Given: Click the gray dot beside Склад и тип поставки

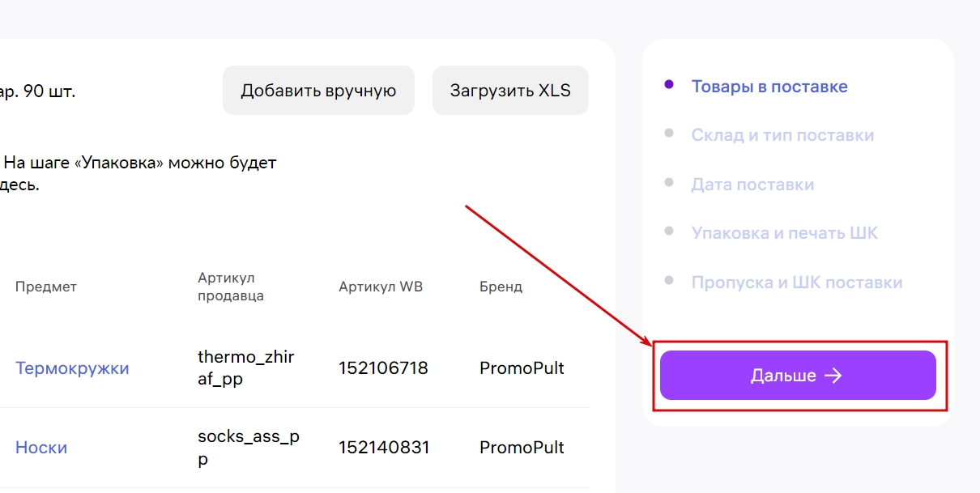Looking at the screenshot, I should tap(670, 134).
